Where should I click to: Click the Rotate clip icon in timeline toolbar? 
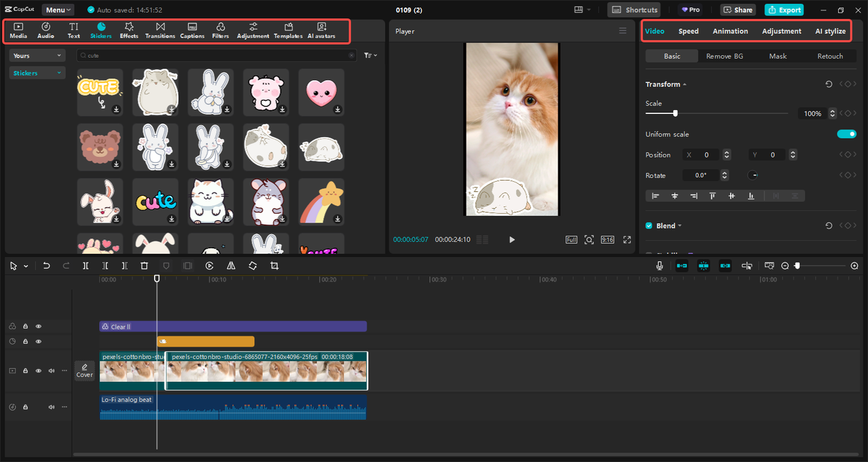[x=252, y=266]
